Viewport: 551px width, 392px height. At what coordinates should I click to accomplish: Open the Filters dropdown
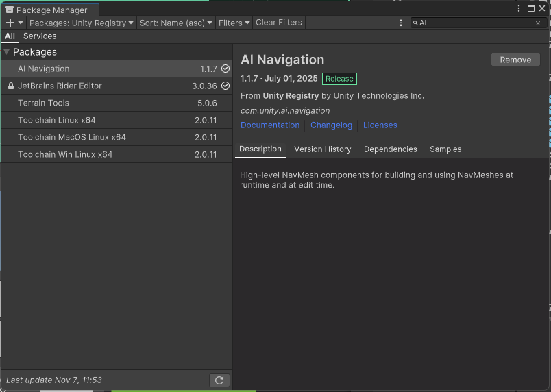click(x=234, y=23)
